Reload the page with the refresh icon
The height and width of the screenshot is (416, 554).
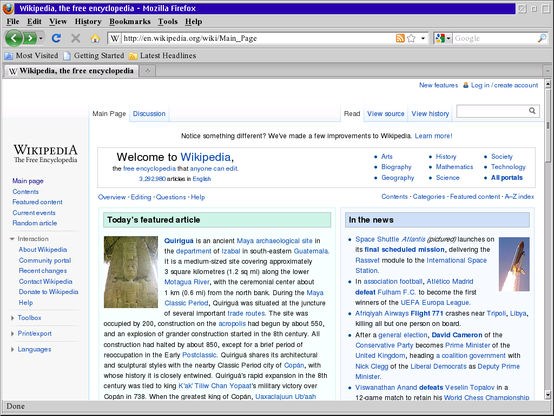[56, 38]
